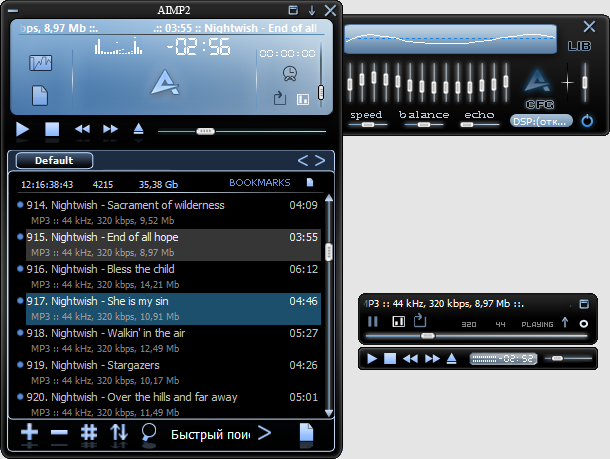Select track 915 End of all hope
The width and height of the screenshot is (610, 459).
point(173,245)
